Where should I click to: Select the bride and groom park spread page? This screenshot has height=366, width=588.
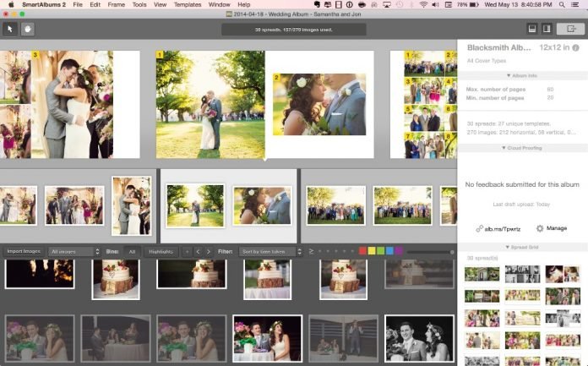[x=210, y=104]
